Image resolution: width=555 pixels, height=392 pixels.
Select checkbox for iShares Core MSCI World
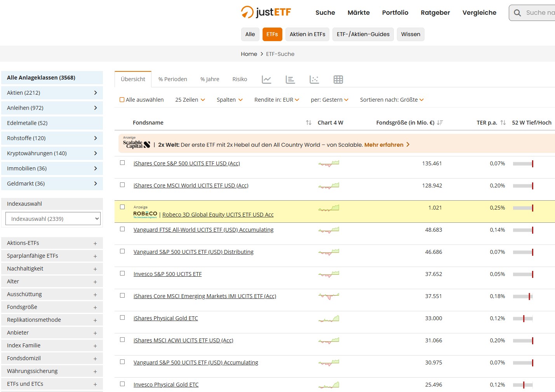click(122, 185)
